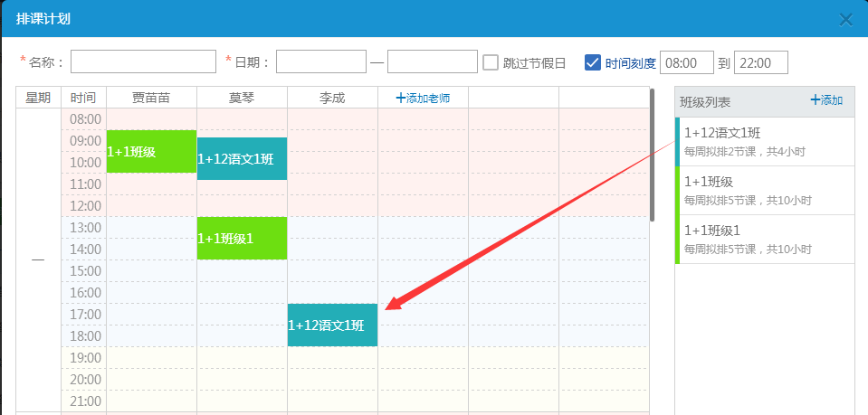Select green 1+1班级 block in schedule
The image size is (868, 415).
(x=151, y=151)
